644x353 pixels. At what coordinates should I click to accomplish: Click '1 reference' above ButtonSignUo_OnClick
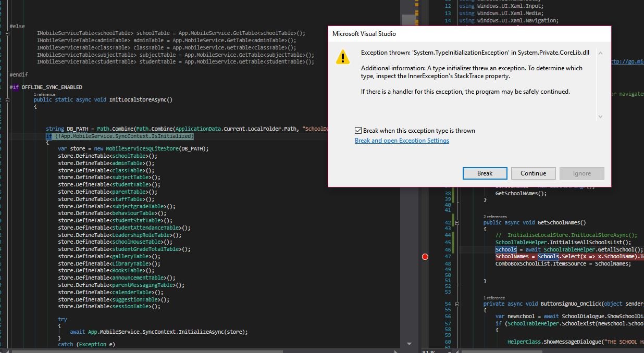tap(494, 298)
